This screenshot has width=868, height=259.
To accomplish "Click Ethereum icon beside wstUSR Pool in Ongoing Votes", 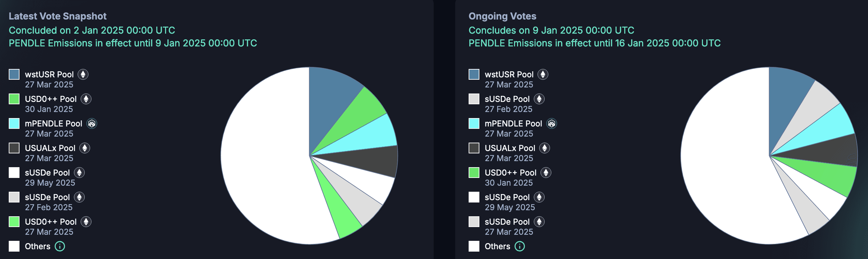I will [543, 74].
